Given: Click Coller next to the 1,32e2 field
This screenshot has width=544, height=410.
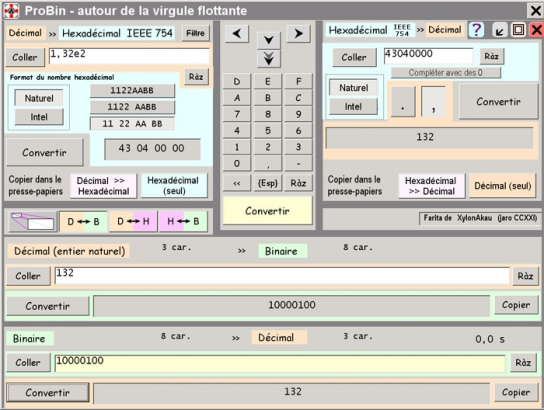Looking at the screenshot, I should [x=25, y=57].
